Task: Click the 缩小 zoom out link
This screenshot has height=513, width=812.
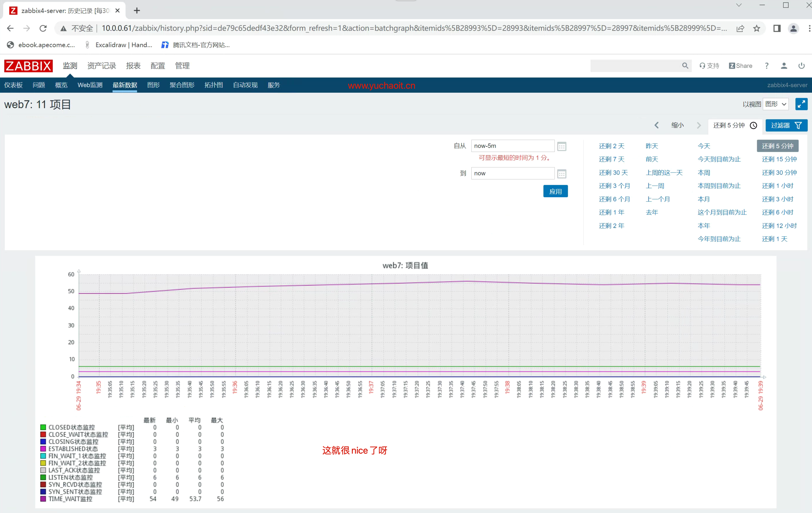Action: pyautogui.click(x=677, y=125)
